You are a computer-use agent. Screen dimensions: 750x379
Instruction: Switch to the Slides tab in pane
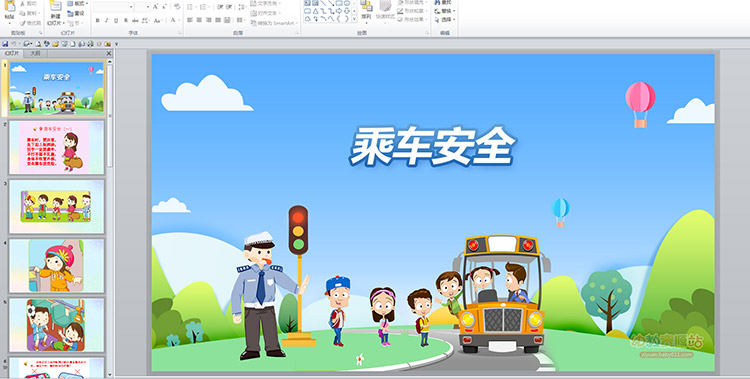12,54
